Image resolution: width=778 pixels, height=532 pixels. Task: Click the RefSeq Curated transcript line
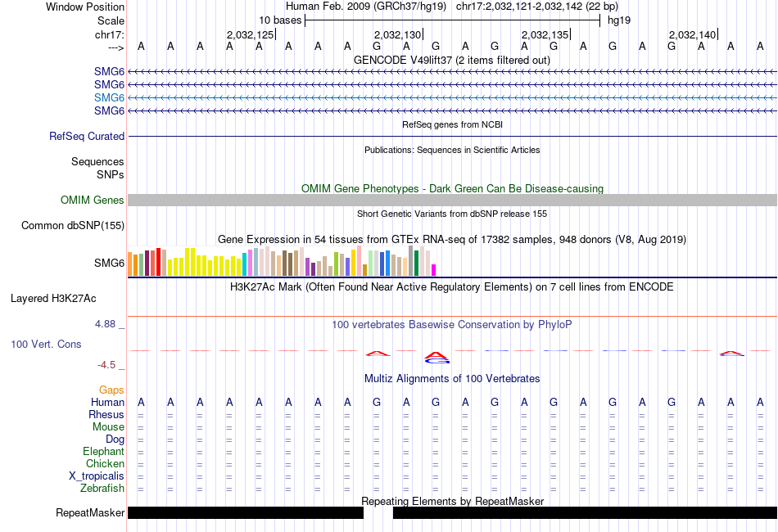pos(452,136)
